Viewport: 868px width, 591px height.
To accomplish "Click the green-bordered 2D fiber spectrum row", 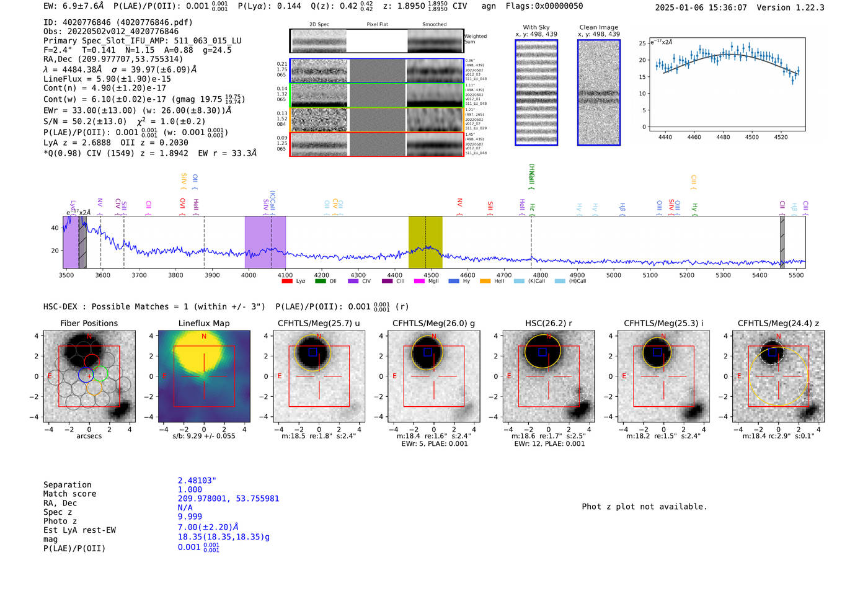I will [376, 96].
